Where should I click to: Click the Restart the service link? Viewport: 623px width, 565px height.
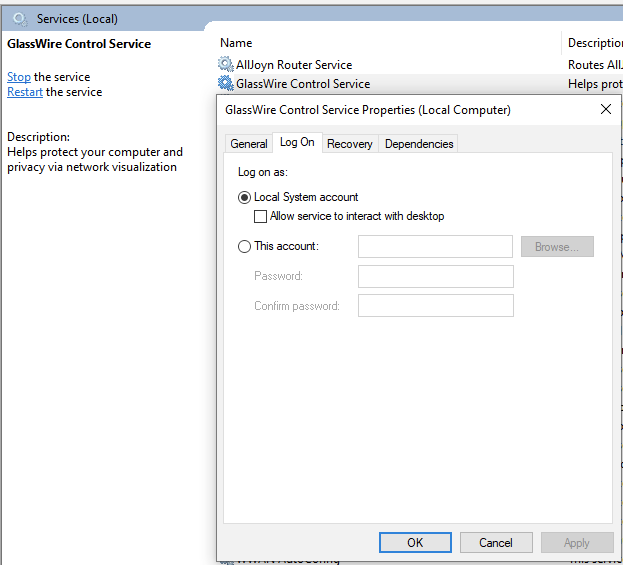click(x=25, y=92)
